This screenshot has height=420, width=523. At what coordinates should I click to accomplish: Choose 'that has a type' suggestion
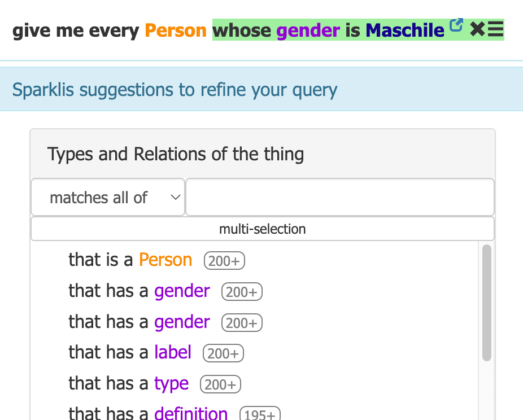(128, 384)
